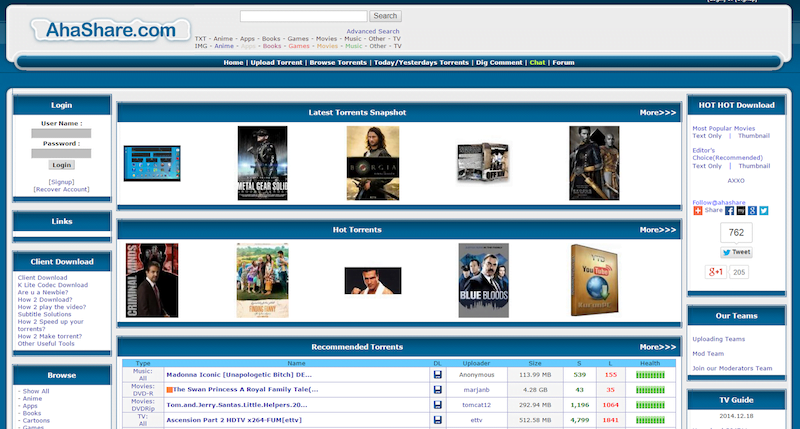Open Most Popular Movies link
The width and height of the screenshot is (800, 429).
click(723, 129)
